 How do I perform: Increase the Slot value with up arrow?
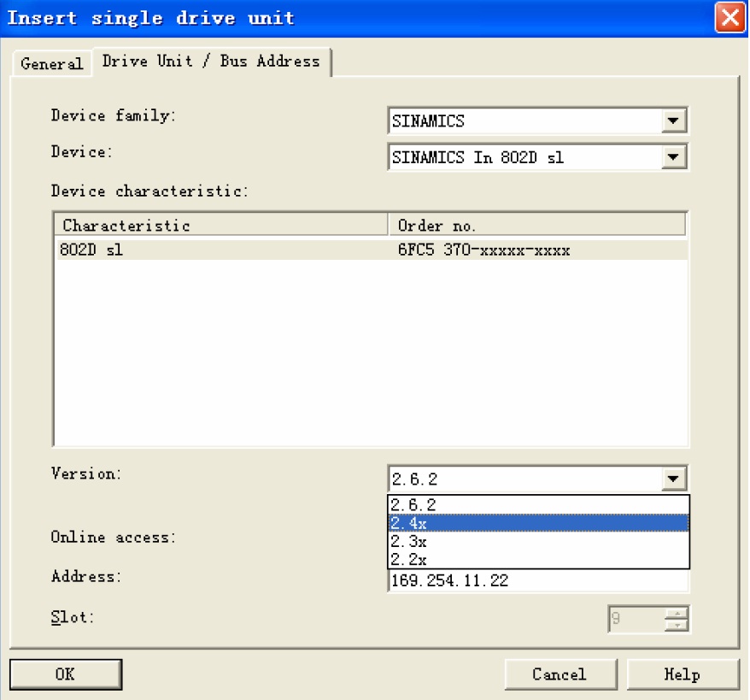[x=677, y=613]
